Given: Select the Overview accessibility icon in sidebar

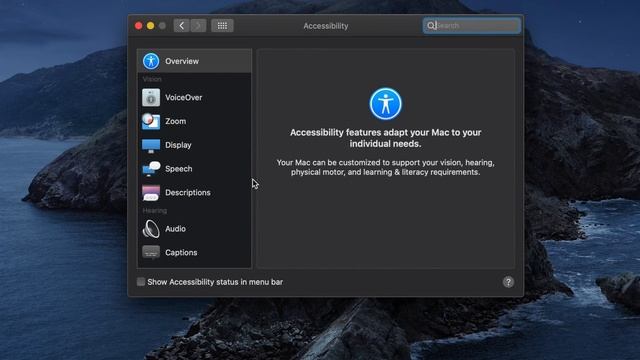Looking at the screenshot, I should coord(151,61).
